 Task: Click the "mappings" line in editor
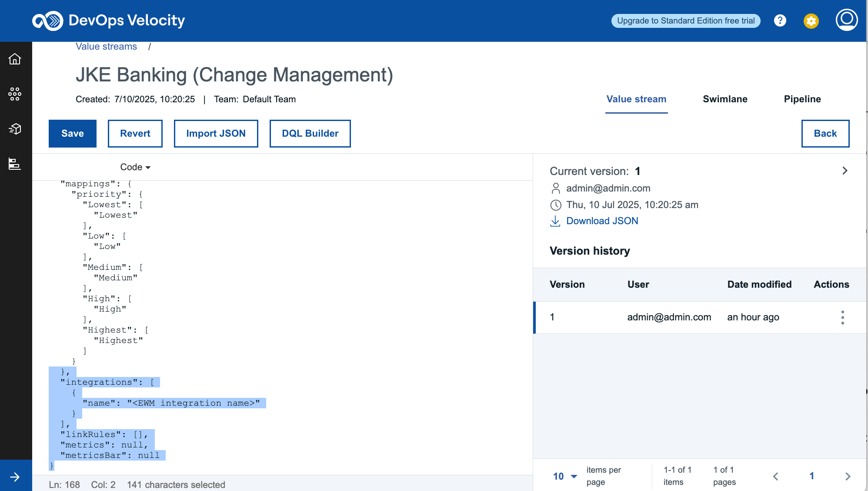tap(96, 184)
